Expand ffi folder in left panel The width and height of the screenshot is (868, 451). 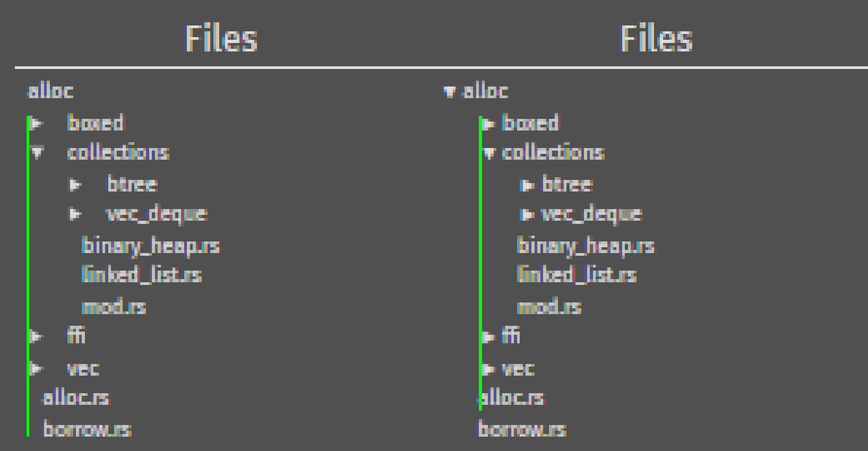[x=36, y=336]
